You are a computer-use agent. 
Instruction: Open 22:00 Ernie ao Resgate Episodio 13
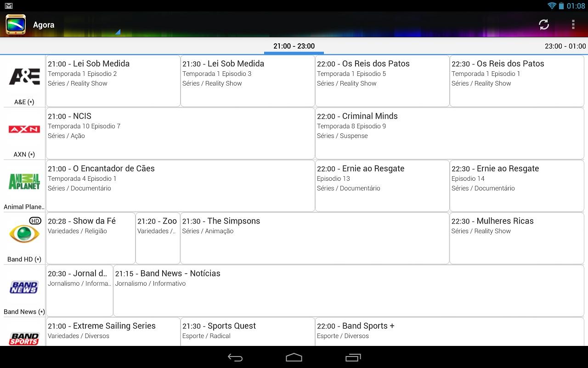click(382, 186)
